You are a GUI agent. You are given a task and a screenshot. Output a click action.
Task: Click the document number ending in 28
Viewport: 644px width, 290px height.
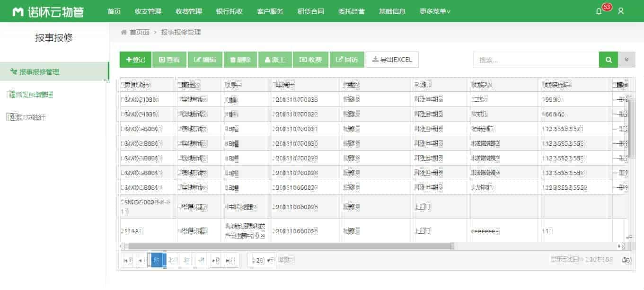coord(295,173)
